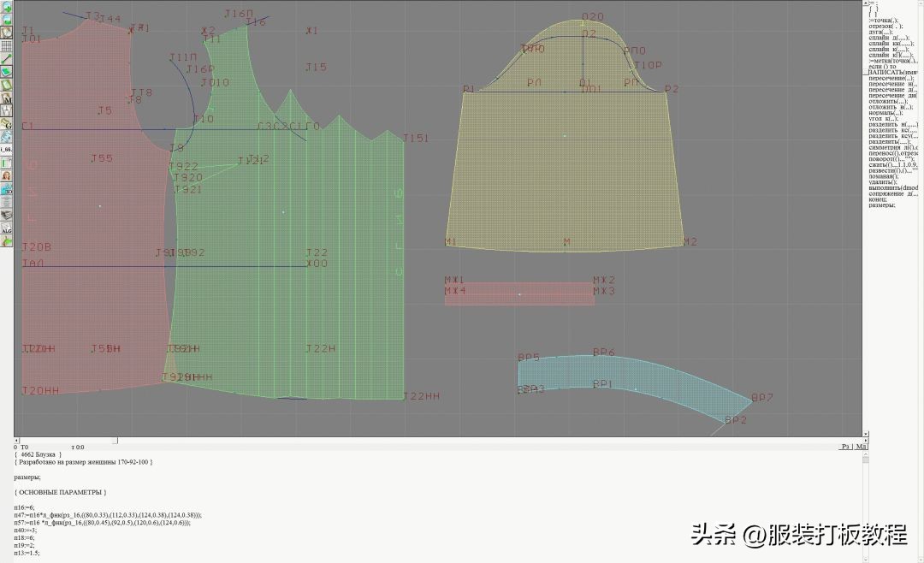This screenshot has width=924, height=563.
Task: Click the 'Рз' label at bottom right
Action: pyautogui.click(x=844, y=447)
